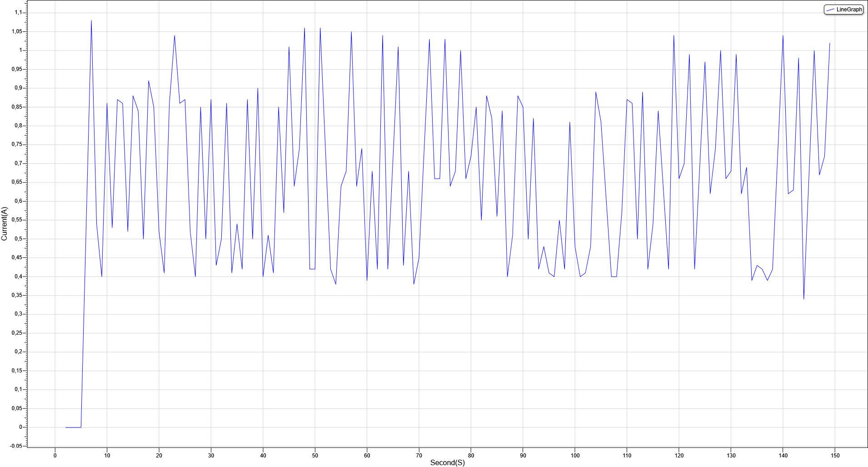The image size is (868, 467).
Task: Click the highest peak near 7 seconds
Action: (90, 20)
